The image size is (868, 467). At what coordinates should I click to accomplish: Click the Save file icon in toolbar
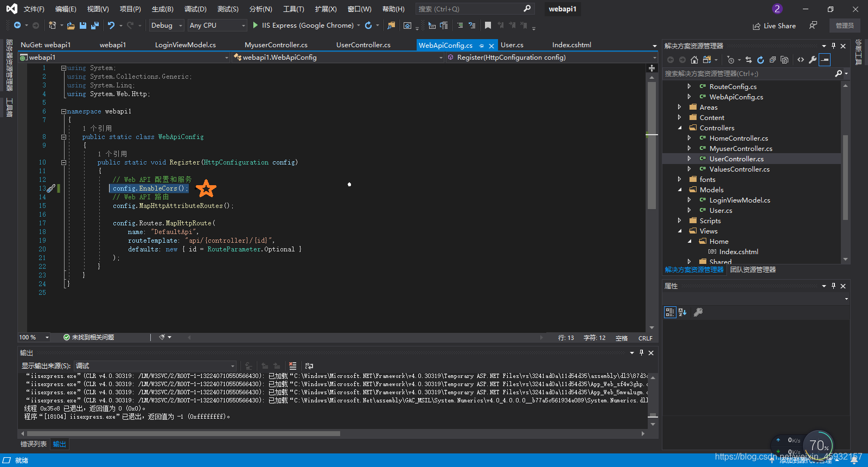83,26
